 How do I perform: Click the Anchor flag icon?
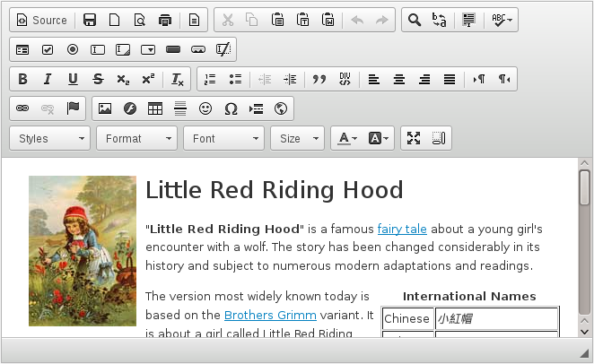coord(73,108)
